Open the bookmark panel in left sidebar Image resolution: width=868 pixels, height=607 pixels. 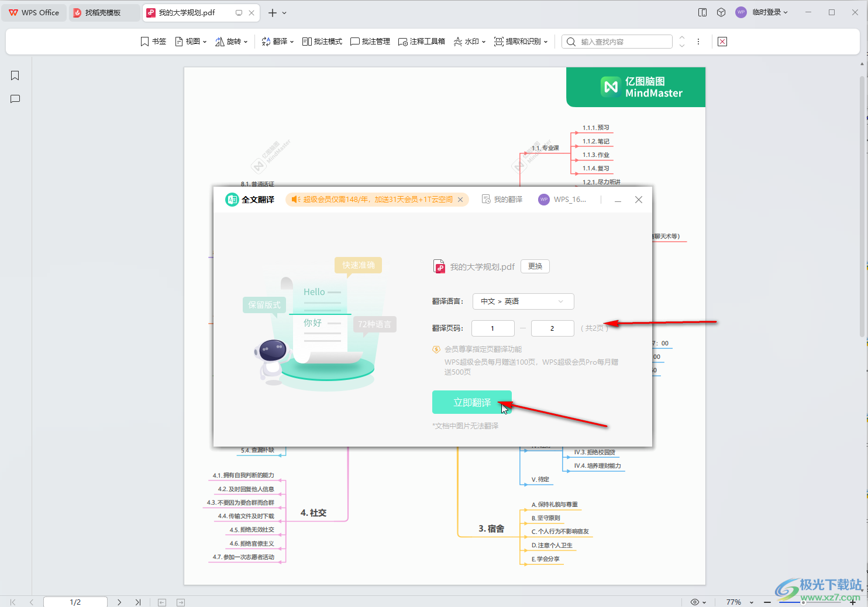point(15,76)
